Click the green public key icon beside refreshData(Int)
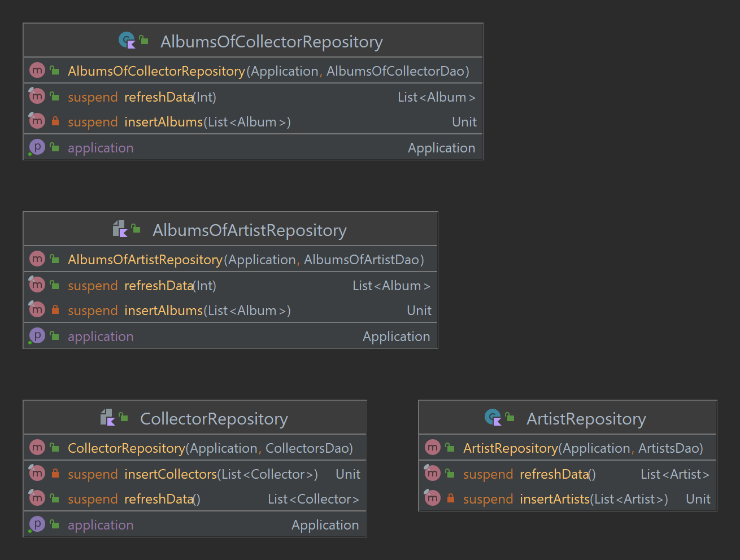 [54, 96]
